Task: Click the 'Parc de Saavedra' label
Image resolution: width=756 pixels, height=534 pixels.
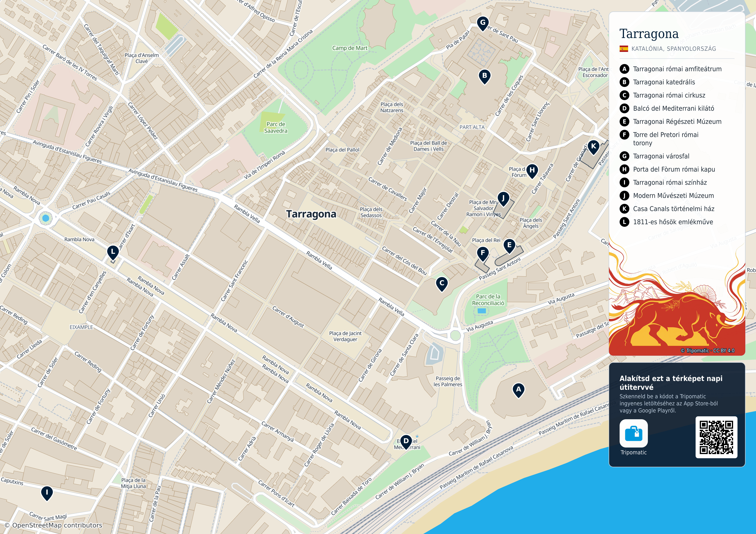Action: pos(276,127)
